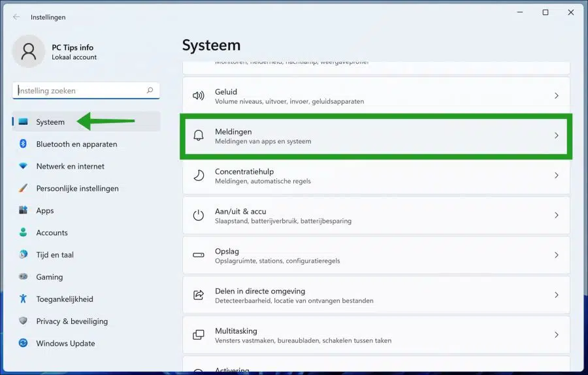The image size is (588, 375).
Task: Click the Instelling zoeken search field
Action: pyautogui.click(x=86, y=90)
